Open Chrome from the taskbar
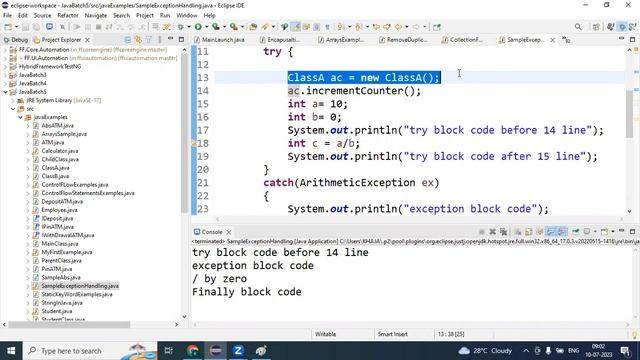This screenshot has height=360, width=640. pyautogui.click(x=193, y=351)
